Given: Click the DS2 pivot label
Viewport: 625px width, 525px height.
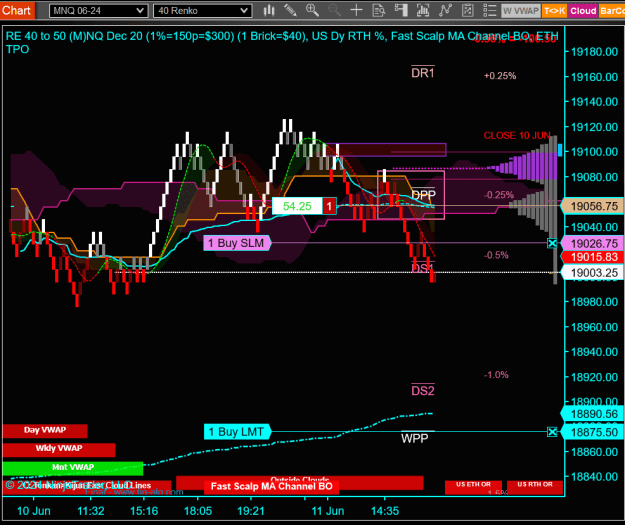Looking at the screenshot, I should coord(423,390).
